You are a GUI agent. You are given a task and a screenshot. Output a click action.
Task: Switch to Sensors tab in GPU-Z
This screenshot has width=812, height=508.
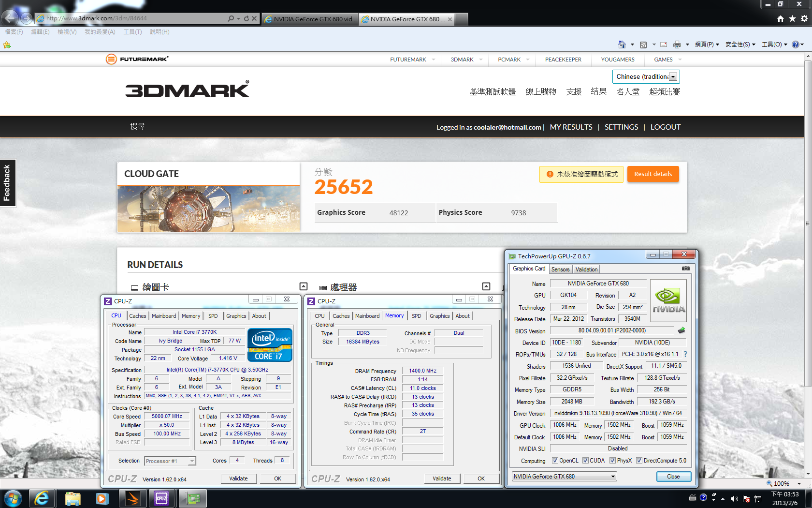(x=561, y=269)
